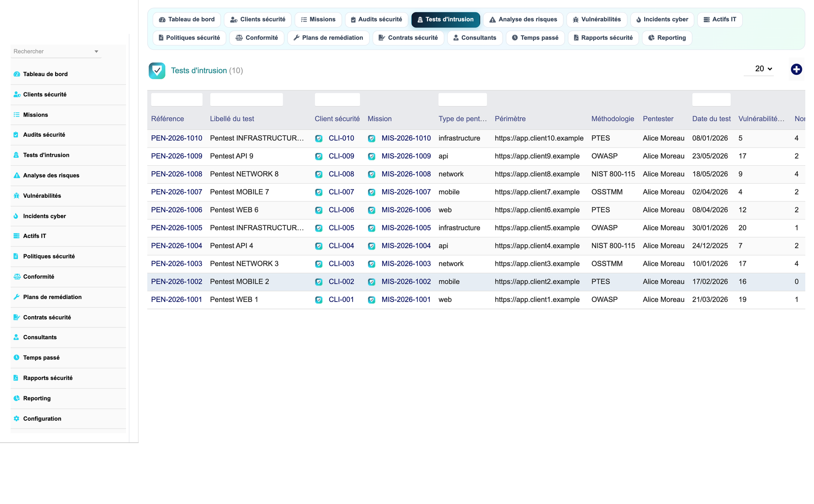Screen dimensions: 814x504
Task: Click the shield icon beside CLI-004
Action: (319, 246)
